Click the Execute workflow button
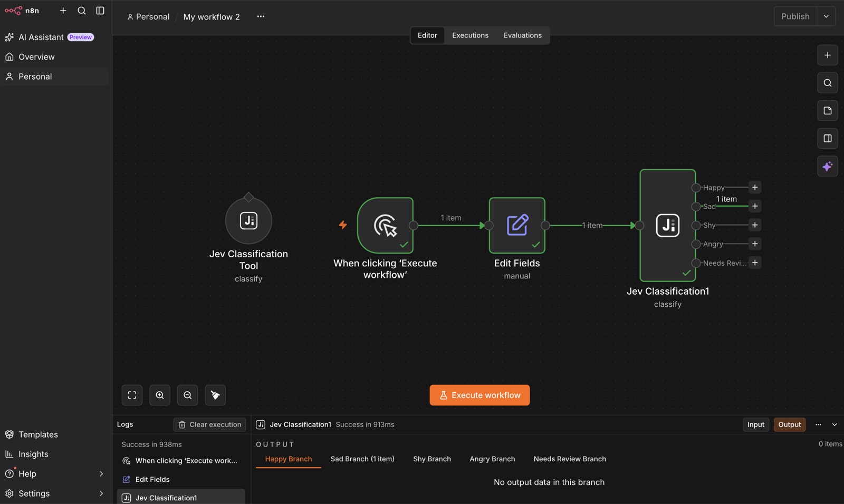Screen dimensions: 844x504 click(479, 395)
